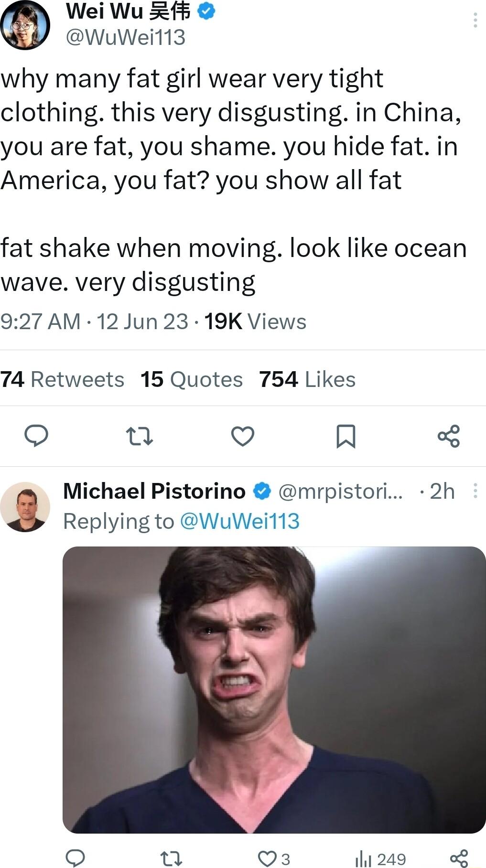Open @WuWei113 from the replying-to text
486x868 pixels.
coord(242,521)
